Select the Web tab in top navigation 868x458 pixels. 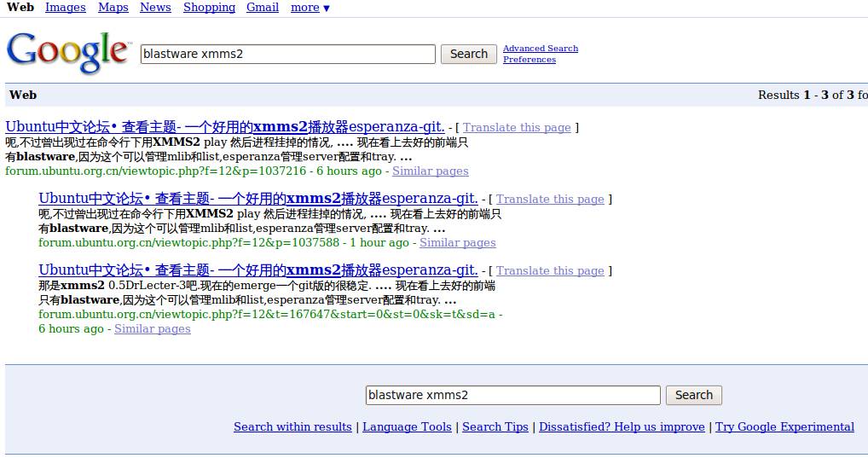[20, 8]
